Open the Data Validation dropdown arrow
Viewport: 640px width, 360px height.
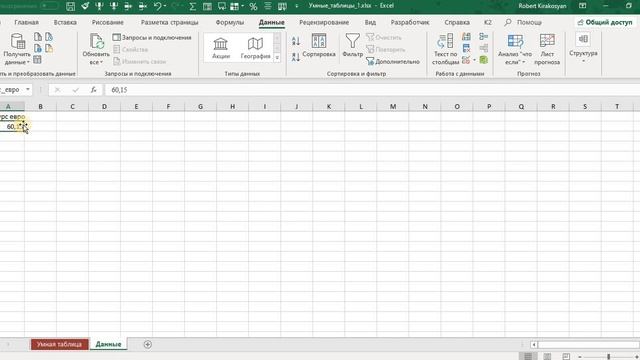point(474,60)
